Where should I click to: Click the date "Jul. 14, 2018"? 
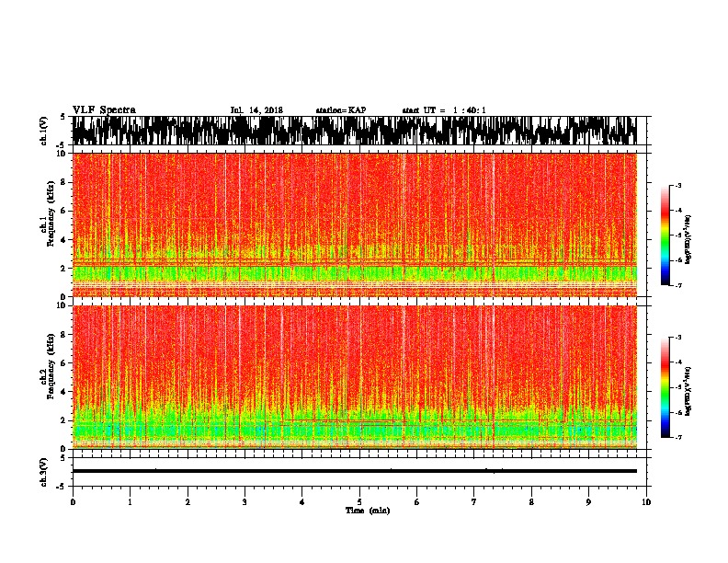click(x=256, y=110)
